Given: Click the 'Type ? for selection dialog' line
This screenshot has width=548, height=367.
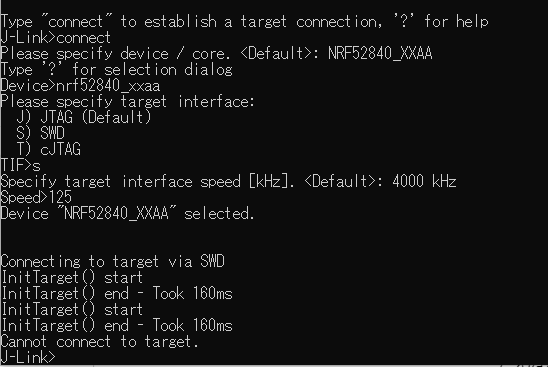Looking at the screenshot, I should point(116,70).
